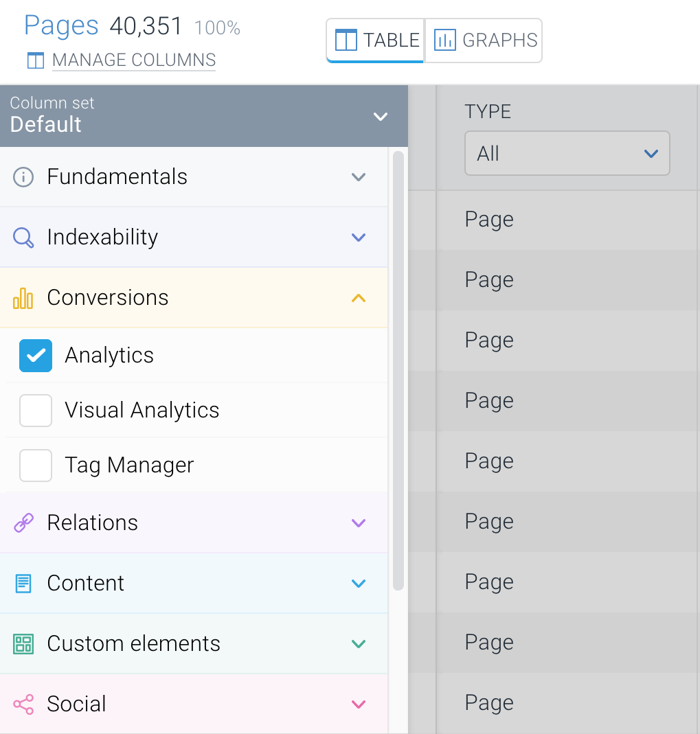Click the Fundamentals info icon
Screen dimensions: 700x734
[x=23, y=177]
